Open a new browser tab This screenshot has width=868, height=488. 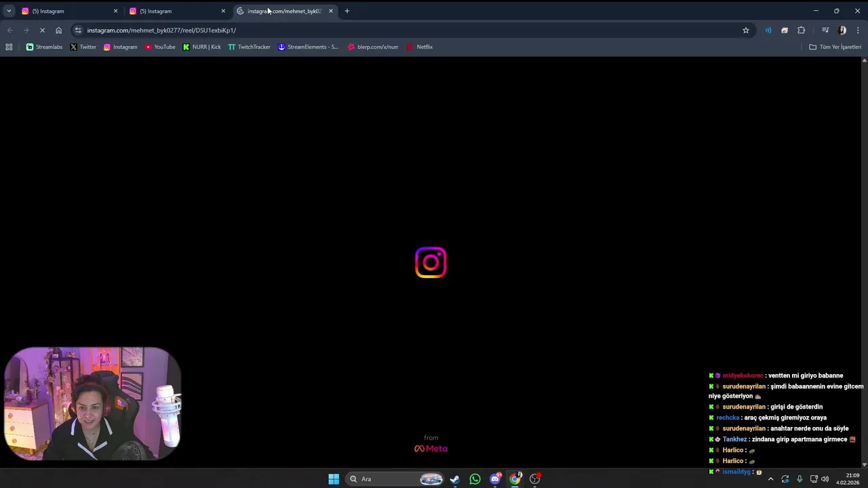tap(347, 11)
